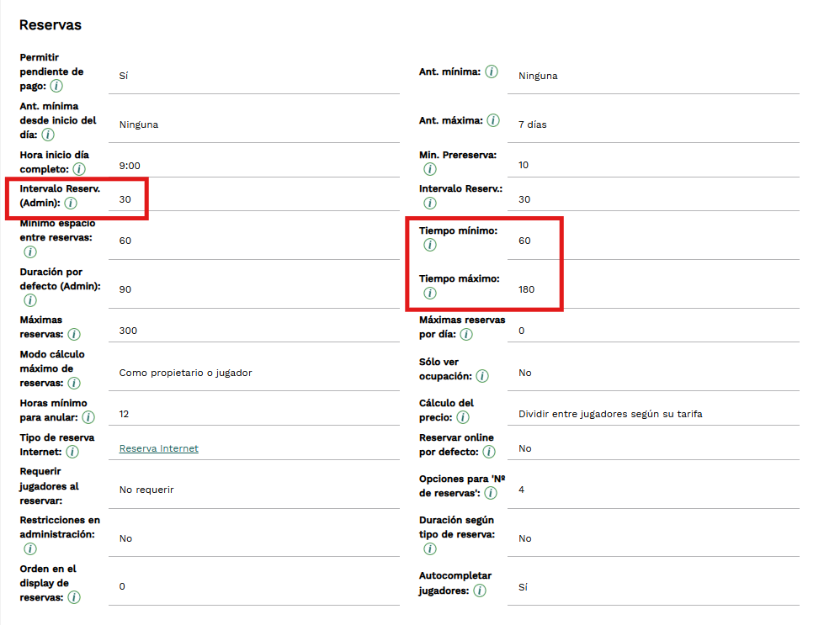Click info icon for Intervalo Reserv. (Admin)

[71, 204]
